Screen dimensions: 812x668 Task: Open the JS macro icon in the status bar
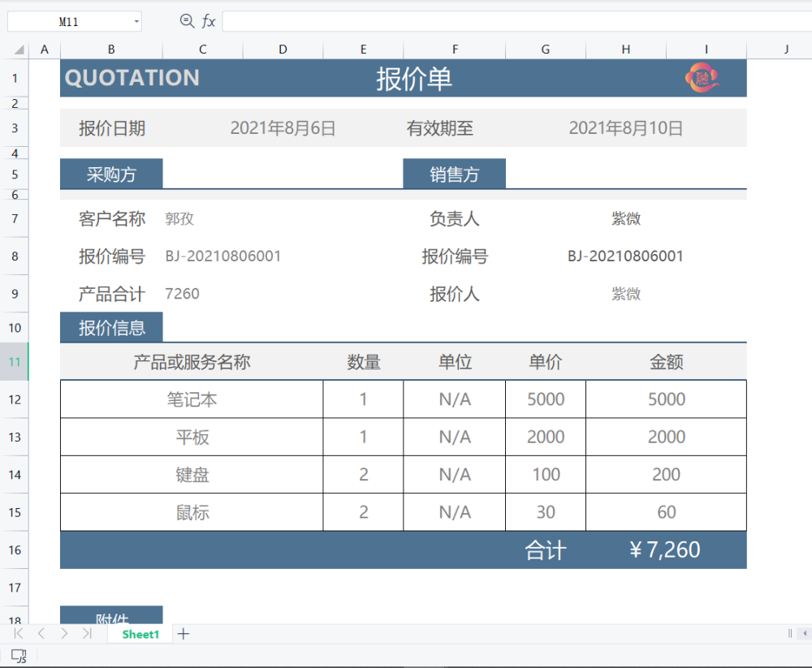[x=19, y=656]
